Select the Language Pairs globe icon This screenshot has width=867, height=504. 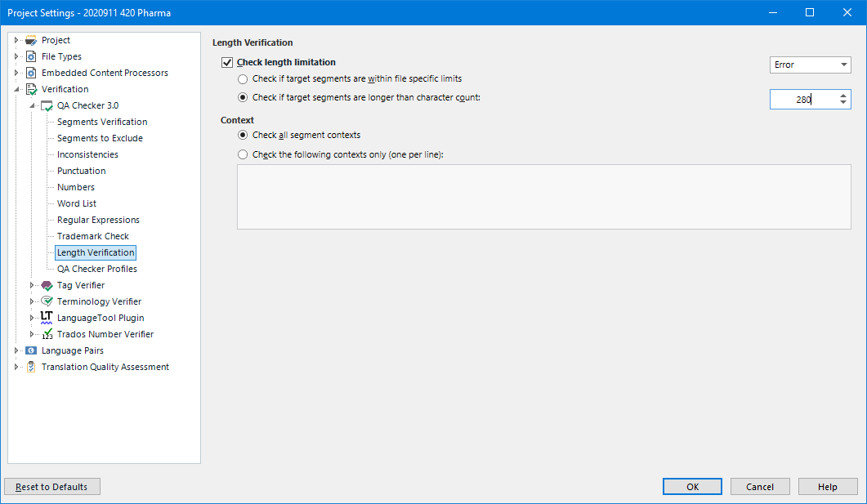[31, 350]
